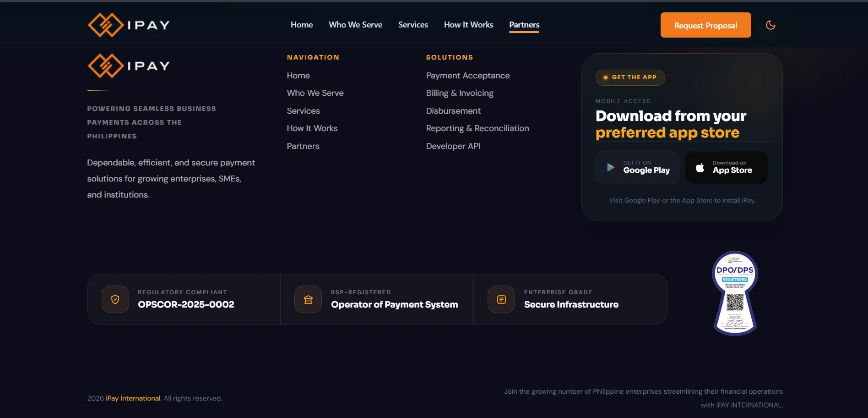Viewport: 868px width, 418px height.
Task: Click the footer iPay logo
Action: tap(129, 66)
